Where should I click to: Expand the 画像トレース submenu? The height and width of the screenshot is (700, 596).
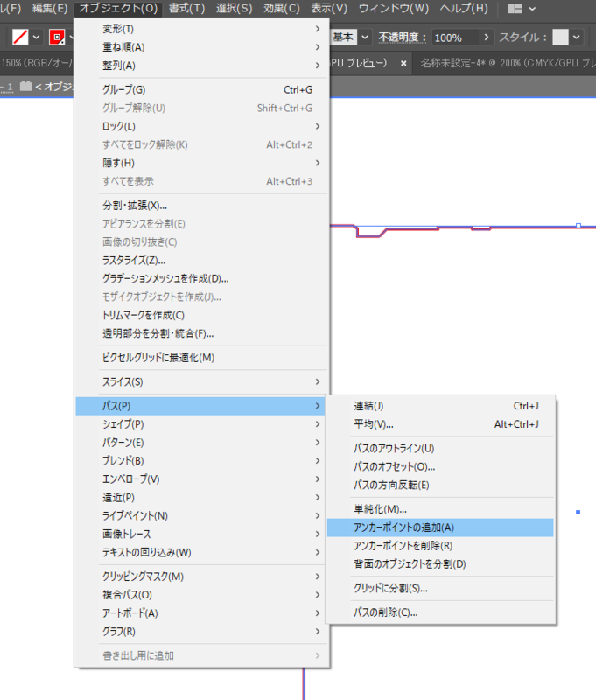[202, 534]
